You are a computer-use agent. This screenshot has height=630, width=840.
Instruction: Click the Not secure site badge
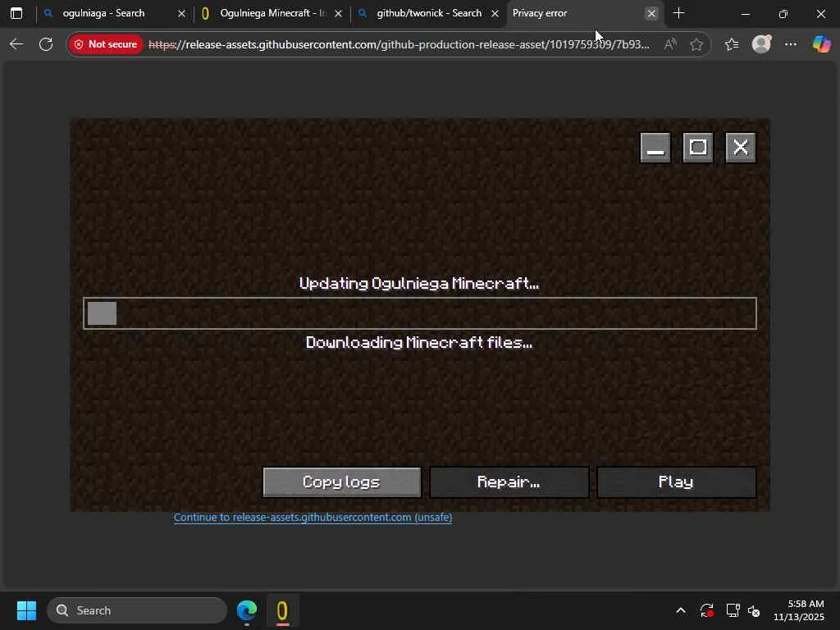point(106,44)
